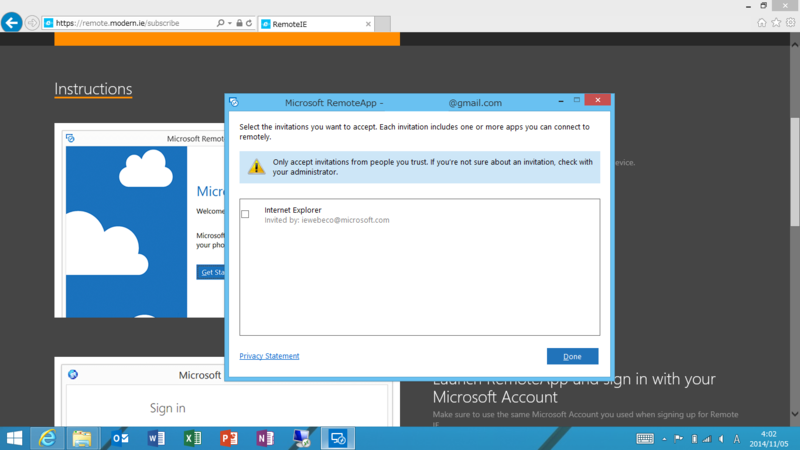Click the IME input mode A indicator
Viewport: 800px width, 450px height.
[737, 439]
